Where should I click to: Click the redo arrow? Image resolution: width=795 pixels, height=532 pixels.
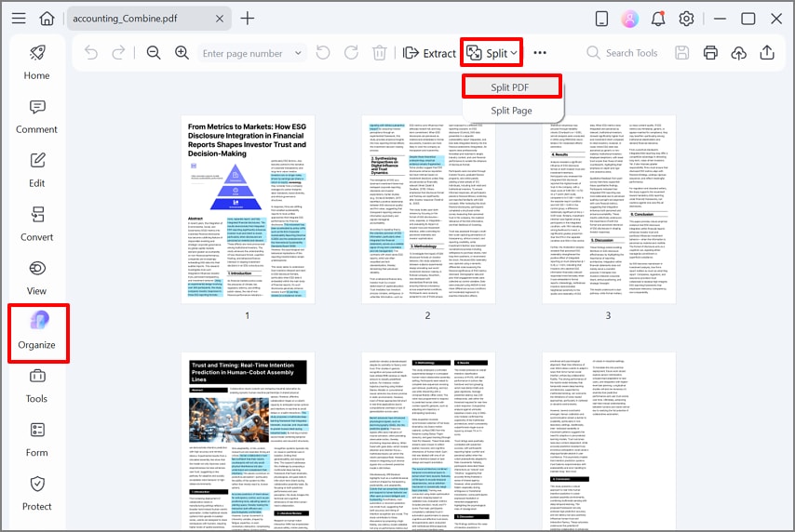coord(118,53)
